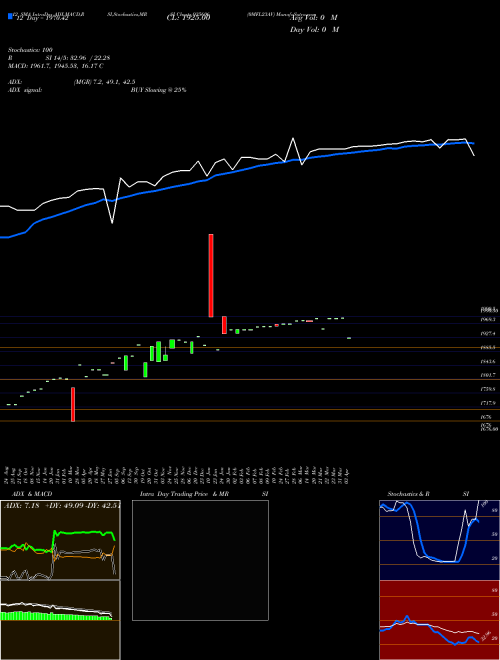
Task: Click the 'Avg Vol: 0 M' text
Action: (313, 18)
